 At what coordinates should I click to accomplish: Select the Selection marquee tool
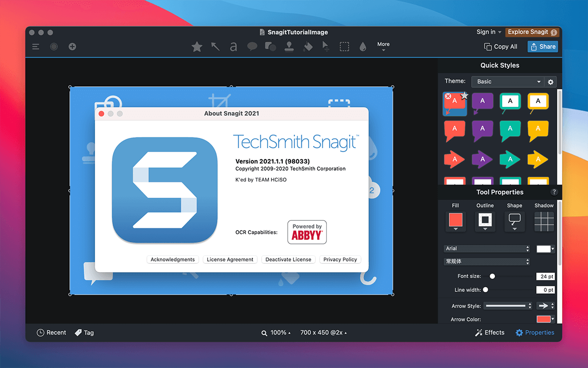344,47
